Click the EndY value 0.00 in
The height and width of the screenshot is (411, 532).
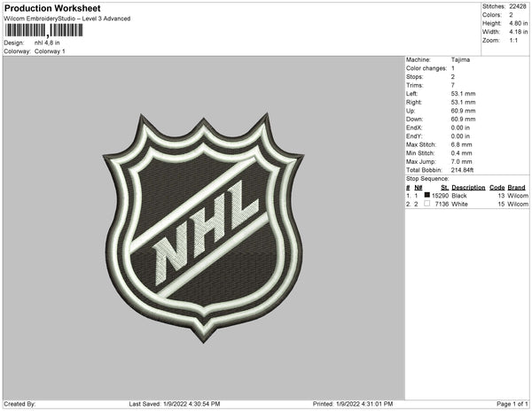[460, 136]
